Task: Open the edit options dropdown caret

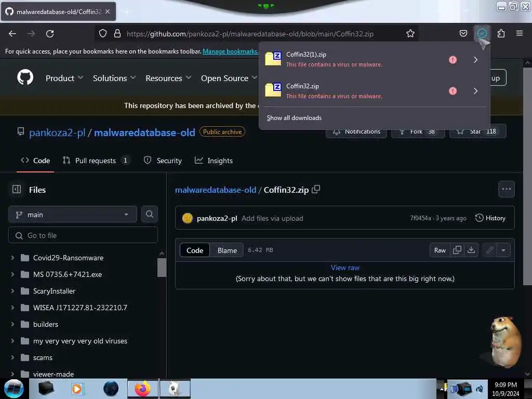Action: [x=503, y=250]
